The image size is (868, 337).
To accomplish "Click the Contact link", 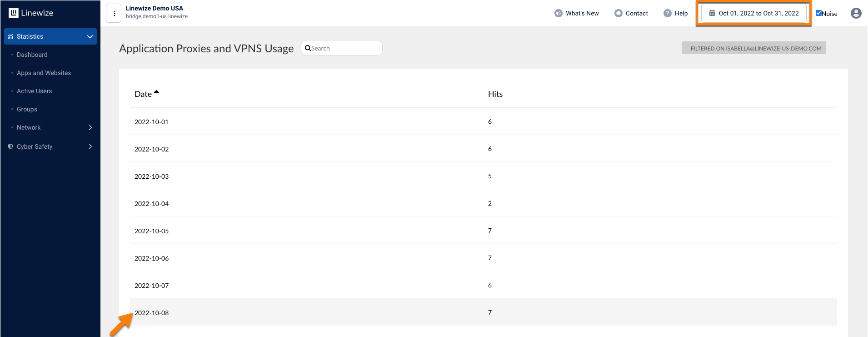I will [637, 13].
